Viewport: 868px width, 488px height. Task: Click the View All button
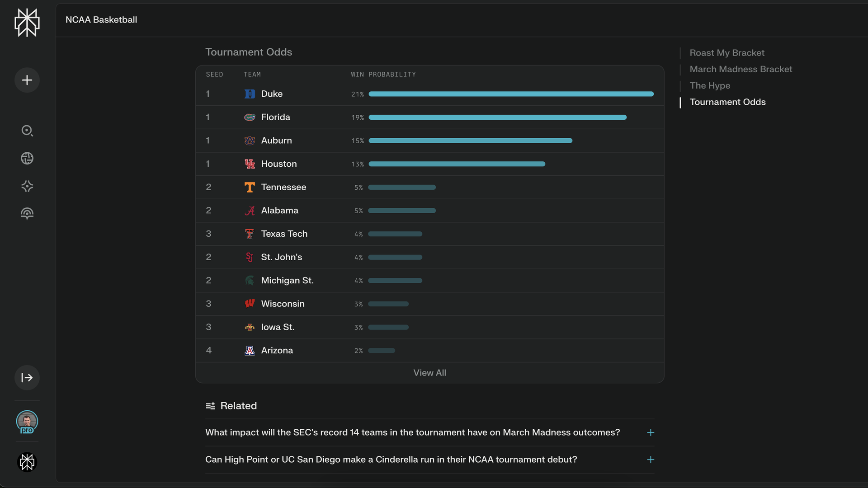(x=429, y=373)
